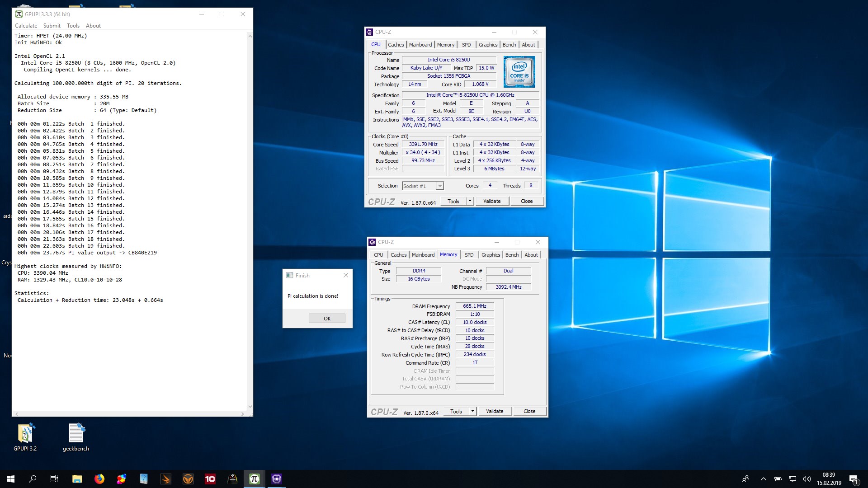This screenshot has height=488, width=868.
Task: Switch to CPU tab in lower CPU-Z
Action: click(378, 255)
